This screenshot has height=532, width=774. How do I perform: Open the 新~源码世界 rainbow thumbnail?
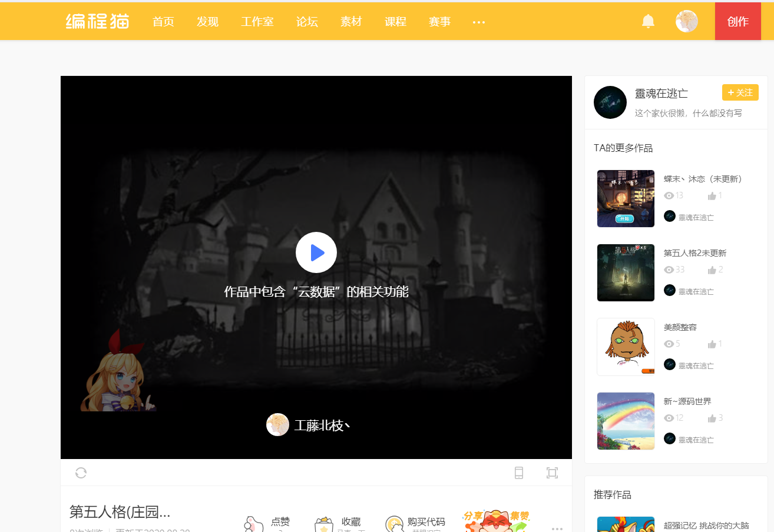626,421
